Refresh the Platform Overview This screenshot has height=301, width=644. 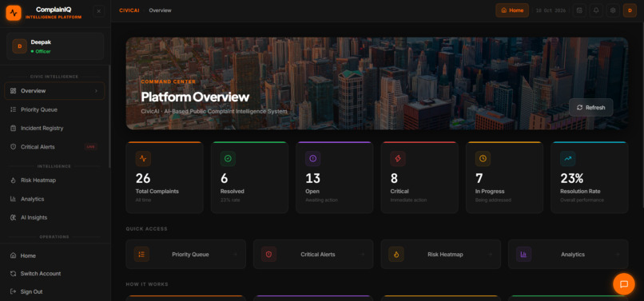point(591,107)
